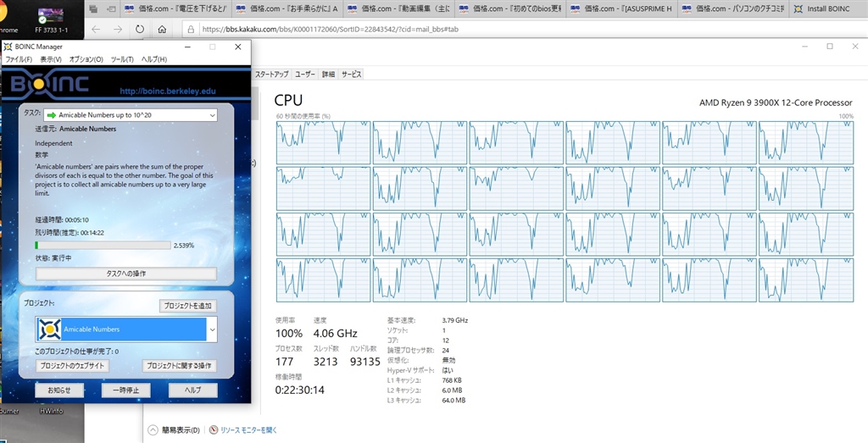Click the padlock icon in the address bar
This screenshot has height=443, width=868.
[191, 30]
